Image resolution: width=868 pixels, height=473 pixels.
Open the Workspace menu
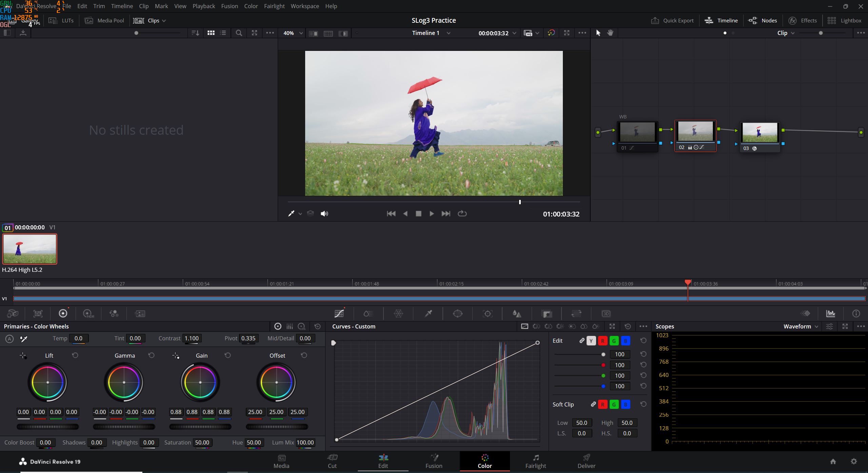[x=305, y=6]
